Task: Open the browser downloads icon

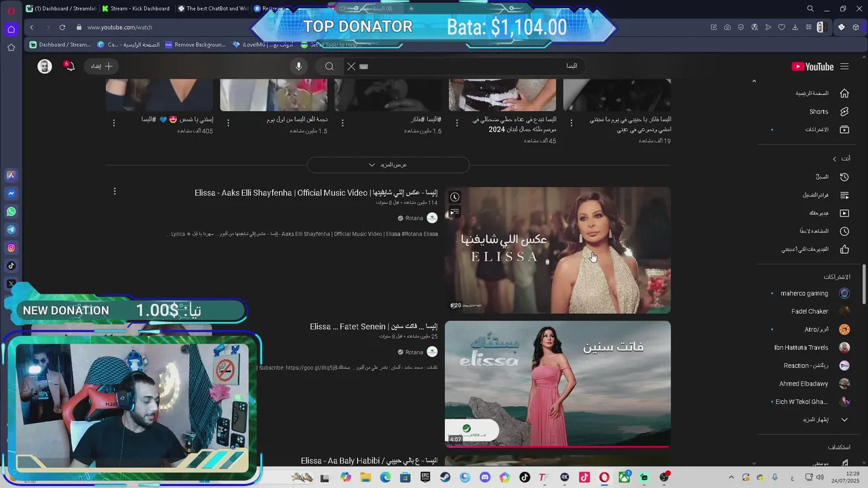Action: click(795, 27)
